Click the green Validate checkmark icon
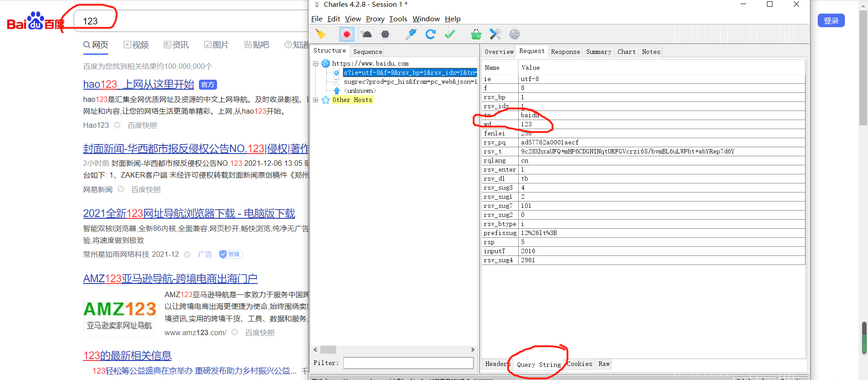The image size is (868, 380). pos(450,34)
